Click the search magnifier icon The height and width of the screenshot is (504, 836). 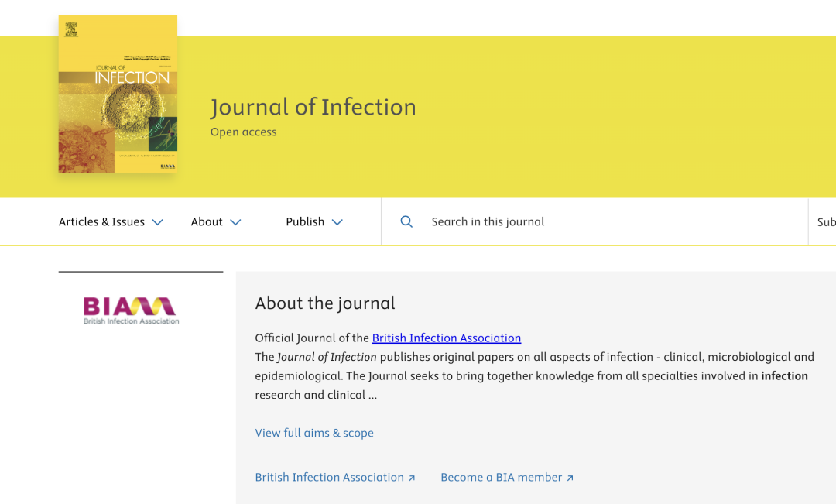click(x=406, y=222)
